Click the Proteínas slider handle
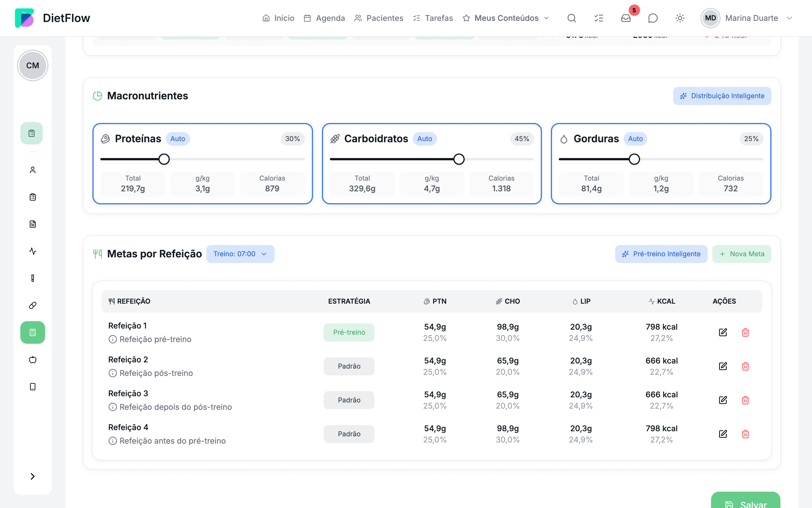 (164, 159)
